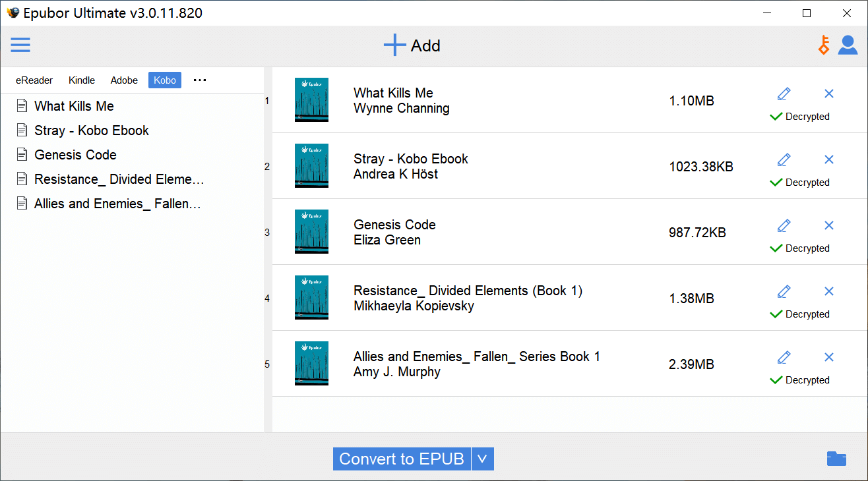Remove Resistance_ Divided Elements from list

coord(829,291)
